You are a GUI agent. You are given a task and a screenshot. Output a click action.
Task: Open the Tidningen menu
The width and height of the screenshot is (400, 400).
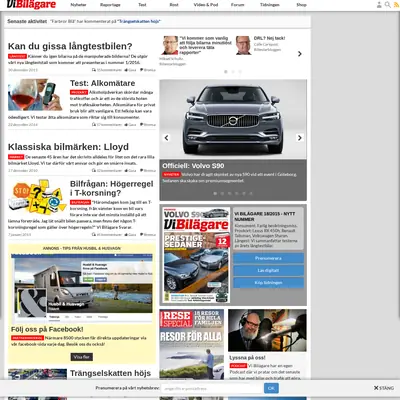pos(270,5)
